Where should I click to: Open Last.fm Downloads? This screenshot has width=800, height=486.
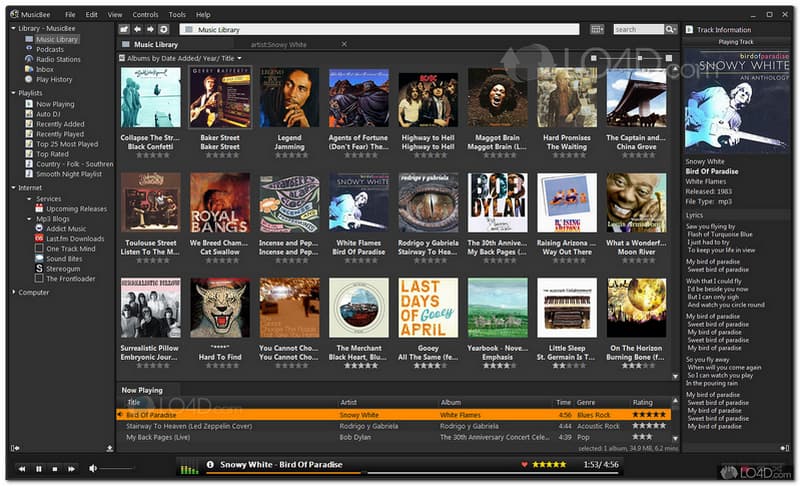point(75,239)
